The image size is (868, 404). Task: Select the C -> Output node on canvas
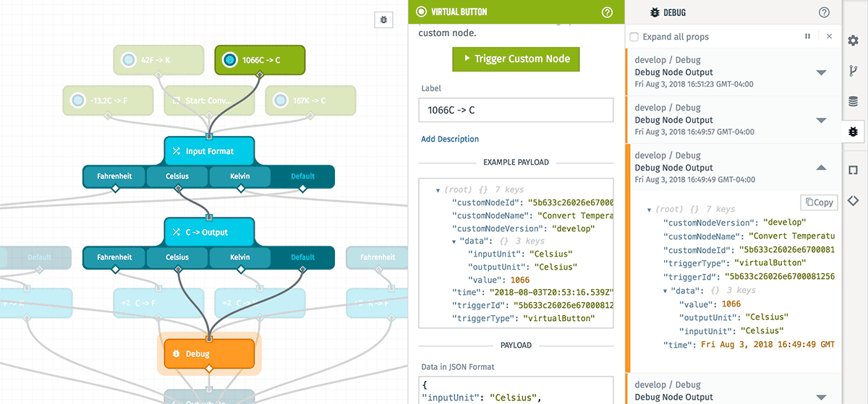click(209, 232)
